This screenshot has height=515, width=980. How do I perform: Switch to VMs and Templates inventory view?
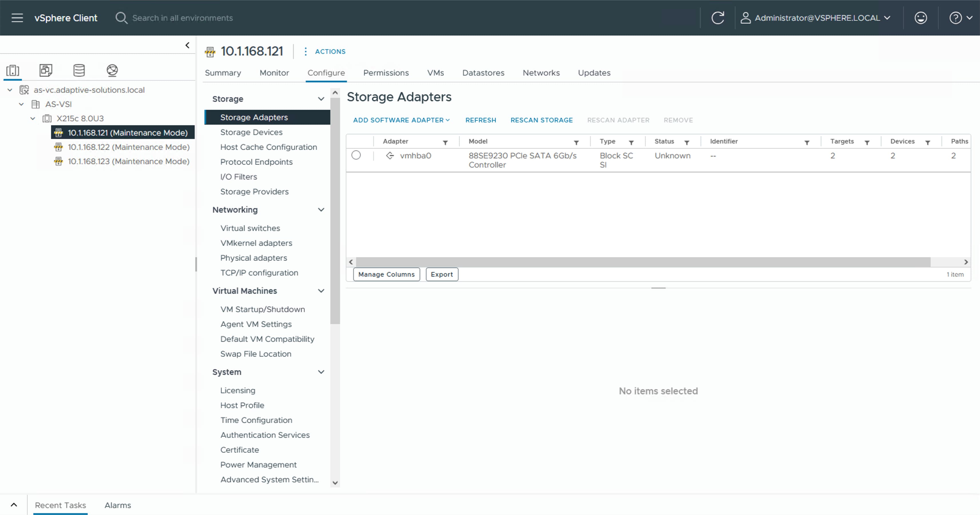(x=46, y=70)
